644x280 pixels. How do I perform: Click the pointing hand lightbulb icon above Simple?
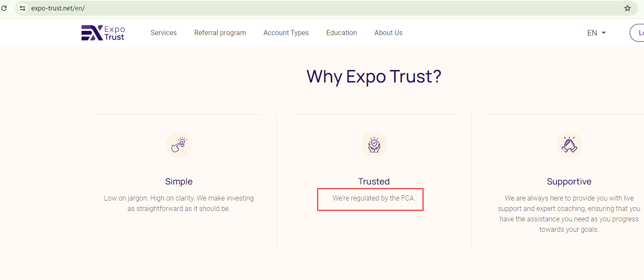coord(179,145)
